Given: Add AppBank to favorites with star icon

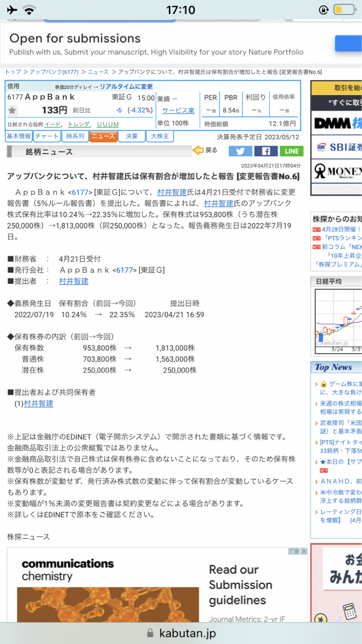Looking at the screenshot, I should click(x=12, y=111).
